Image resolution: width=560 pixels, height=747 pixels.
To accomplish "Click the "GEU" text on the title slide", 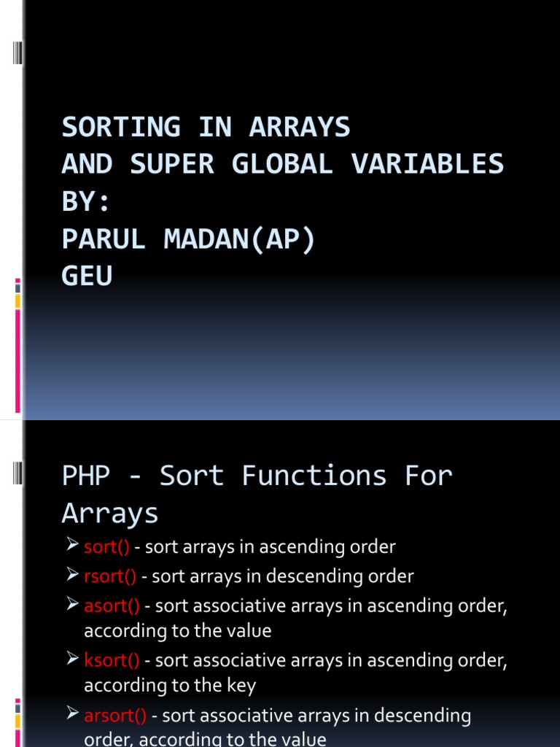I will click(x=87, y=276).
